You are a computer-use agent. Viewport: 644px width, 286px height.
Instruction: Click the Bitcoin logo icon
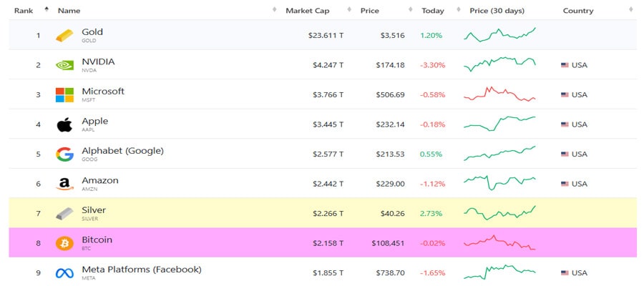[x=64, y=243]
